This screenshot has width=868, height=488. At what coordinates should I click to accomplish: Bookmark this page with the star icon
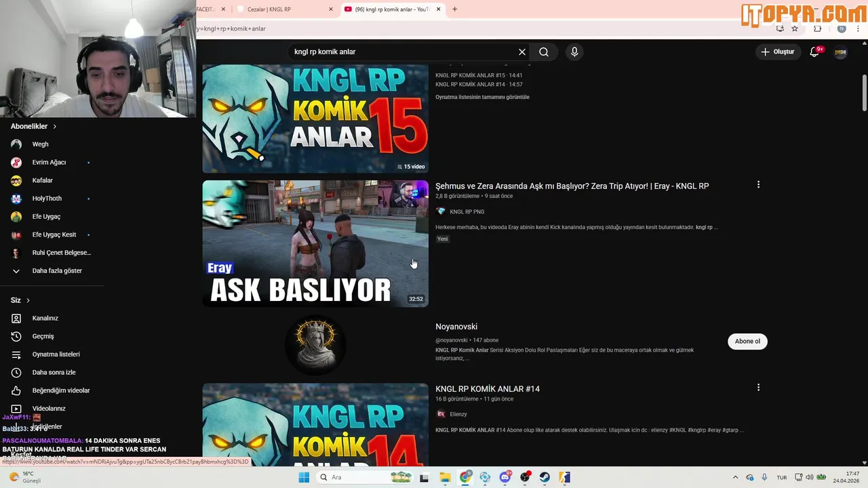coord(795,28)
